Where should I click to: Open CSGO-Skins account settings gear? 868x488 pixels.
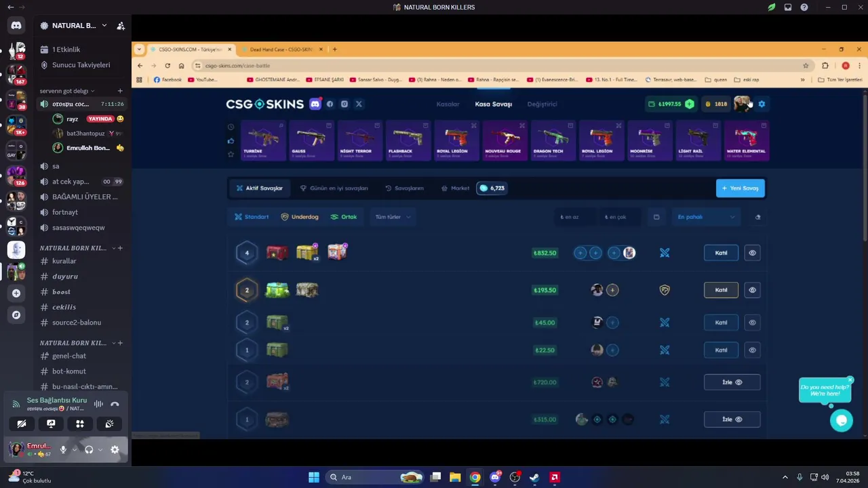(x=762, y=104)
